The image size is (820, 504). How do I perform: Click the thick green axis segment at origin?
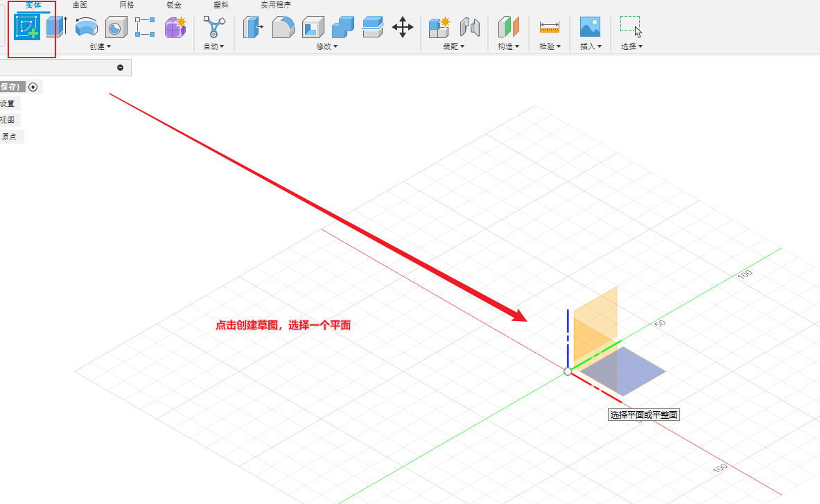tap(596, 356)
